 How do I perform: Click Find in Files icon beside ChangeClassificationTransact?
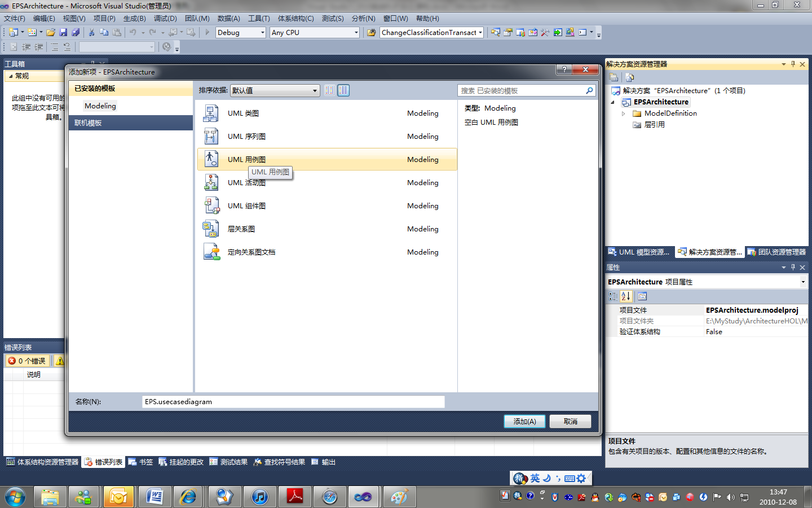coord(371,33)
